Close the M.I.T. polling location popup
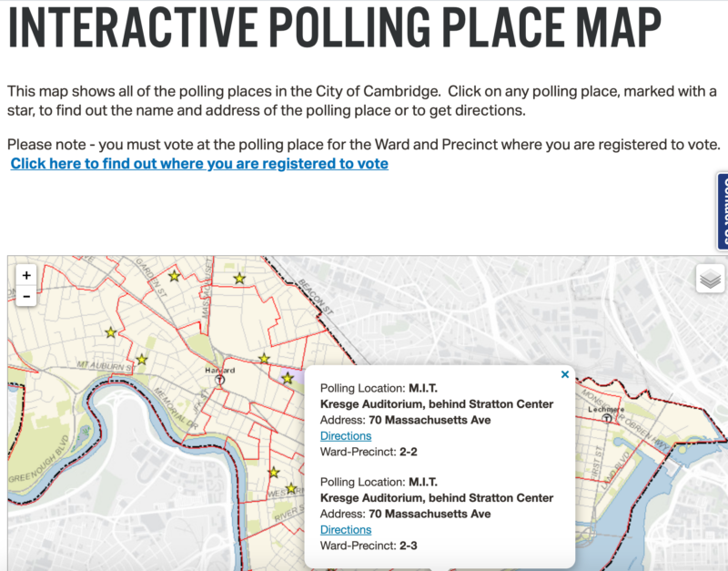 [x=564, y=374]
